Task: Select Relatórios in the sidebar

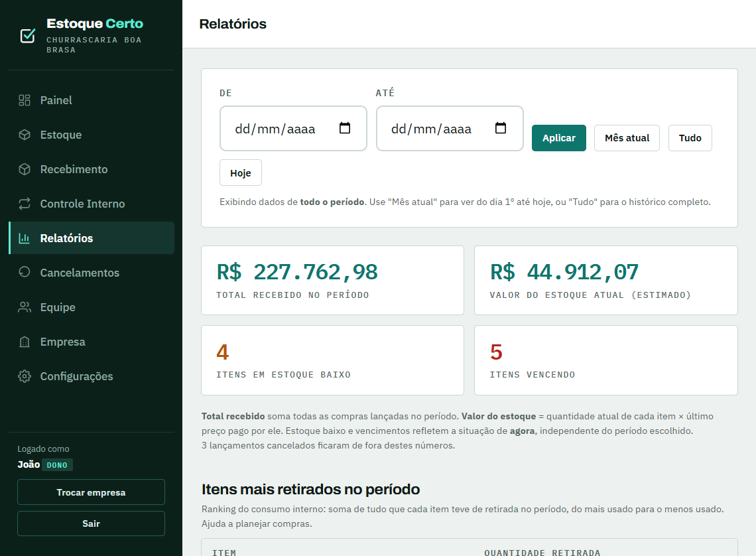Action: (x=92, y=238)
